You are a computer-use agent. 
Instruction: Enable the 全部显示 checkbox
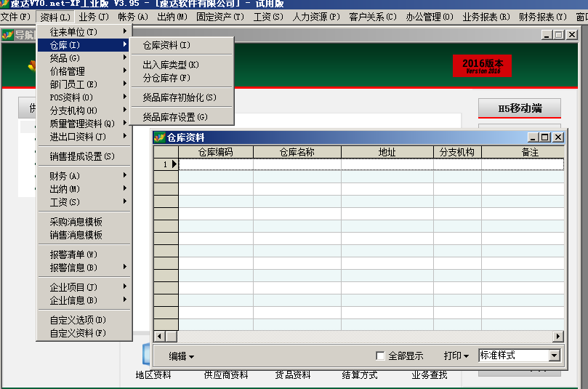click(x=380, y=356)
